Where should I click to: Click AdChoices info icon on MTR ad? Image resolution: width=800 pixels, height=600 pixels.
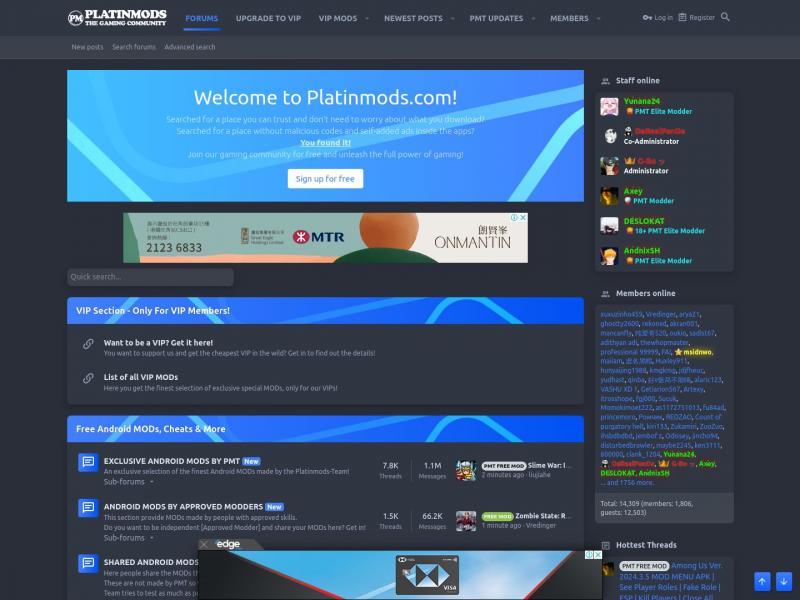pos(514,217)
